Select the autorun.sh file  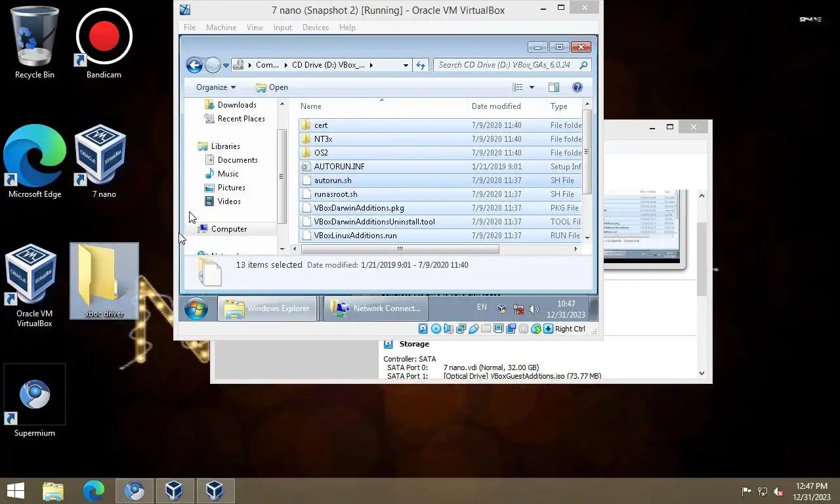tap(440, 180)
